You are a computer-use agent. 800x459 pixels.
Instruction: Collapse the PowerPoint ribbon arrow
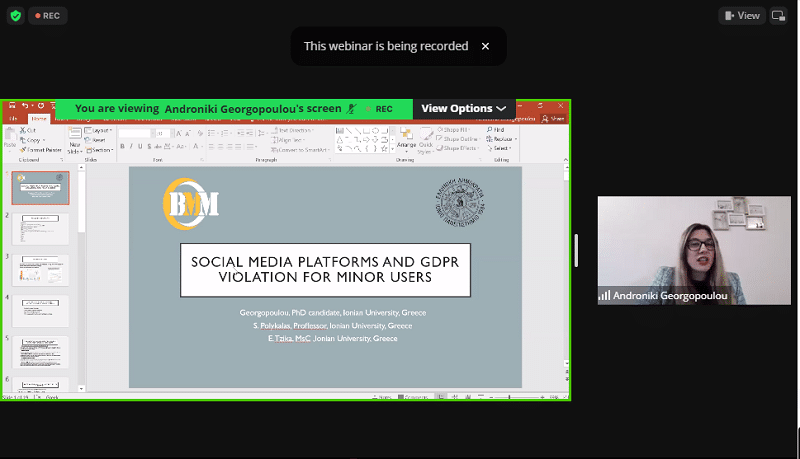point(565,160)
